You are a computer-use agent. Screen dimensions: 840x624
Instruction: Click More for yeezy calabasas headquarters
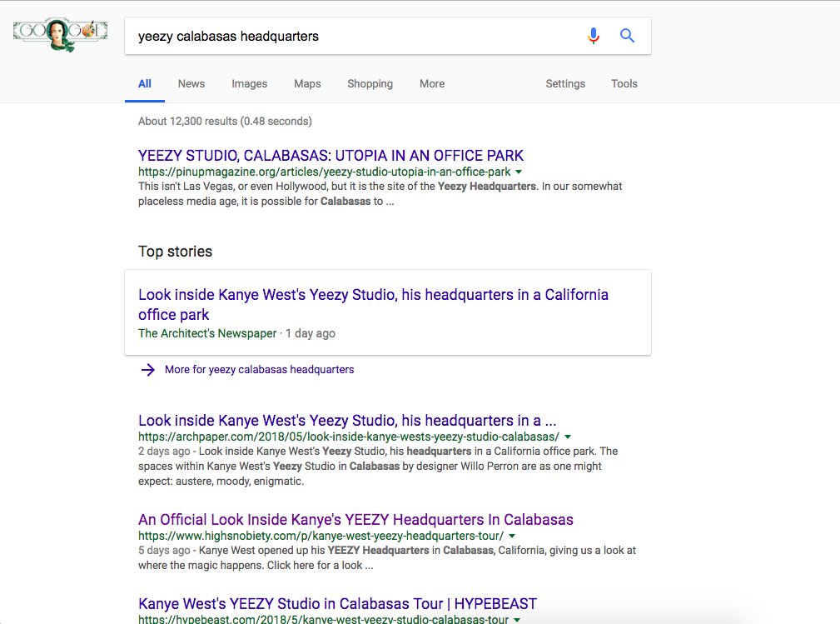pyautogui.click(x=259, y=370)
